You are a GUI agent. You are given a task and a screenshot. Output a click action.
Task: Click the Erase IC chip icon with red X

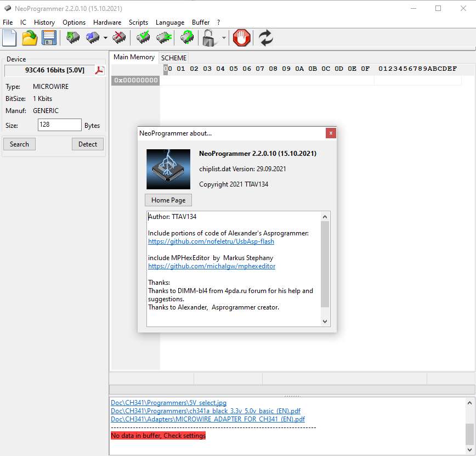point(119,38)
